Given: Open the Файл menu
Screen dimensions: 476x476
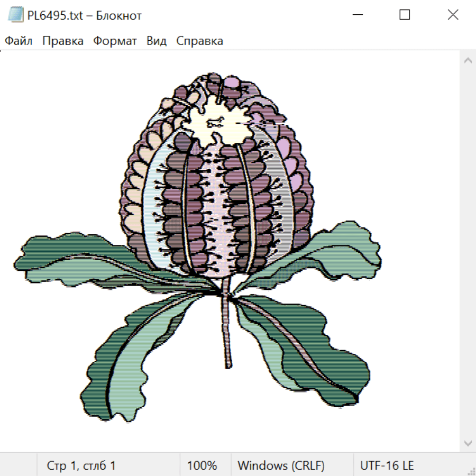Looking at the screenshot, I should tap(19, 41).
